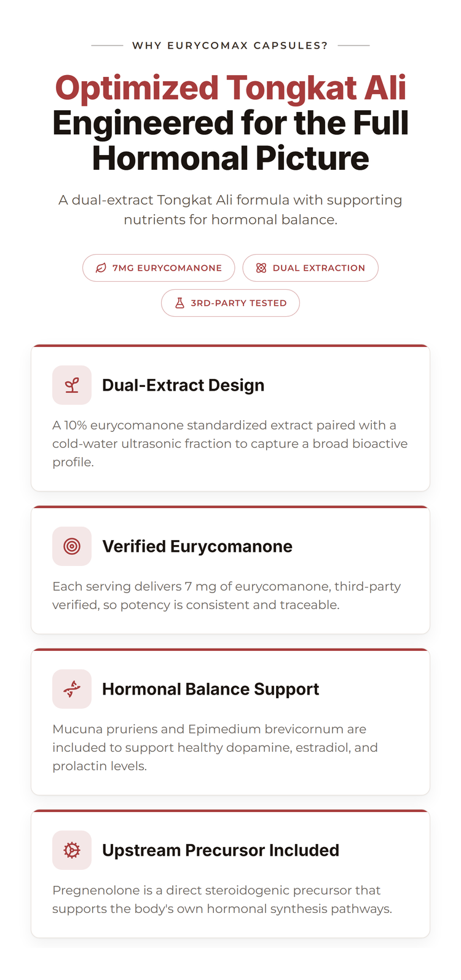Click the leaf icon in the 7MG Eurycomanone badge

(x=101, y=268)
